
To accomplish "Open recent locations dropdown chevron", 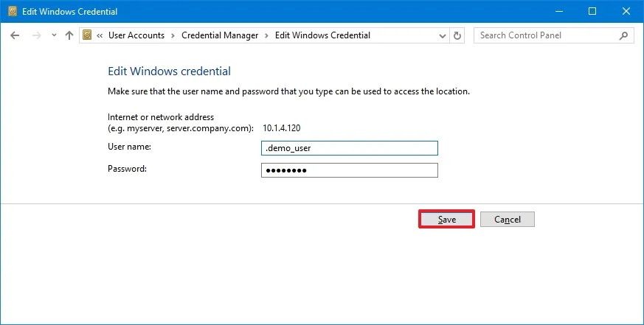I will 54,35.
